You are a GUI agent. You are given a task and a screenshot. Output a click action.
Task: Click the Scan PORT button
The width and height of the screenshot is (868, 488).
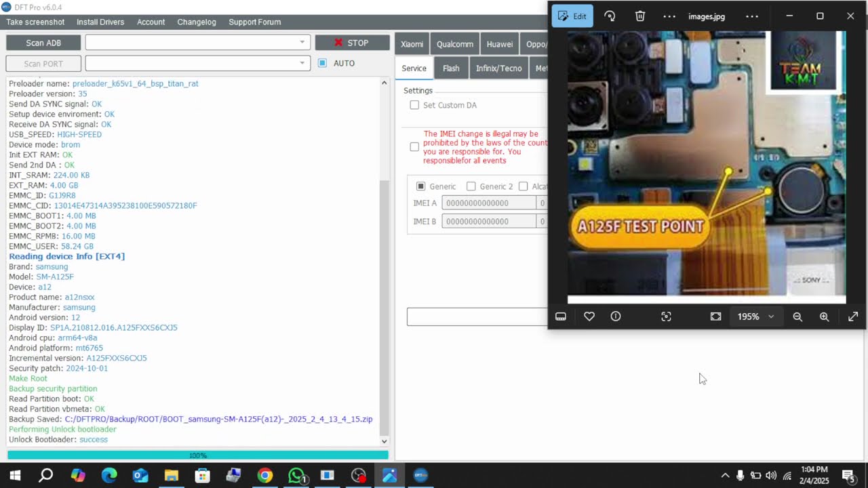tap(43, 64)
